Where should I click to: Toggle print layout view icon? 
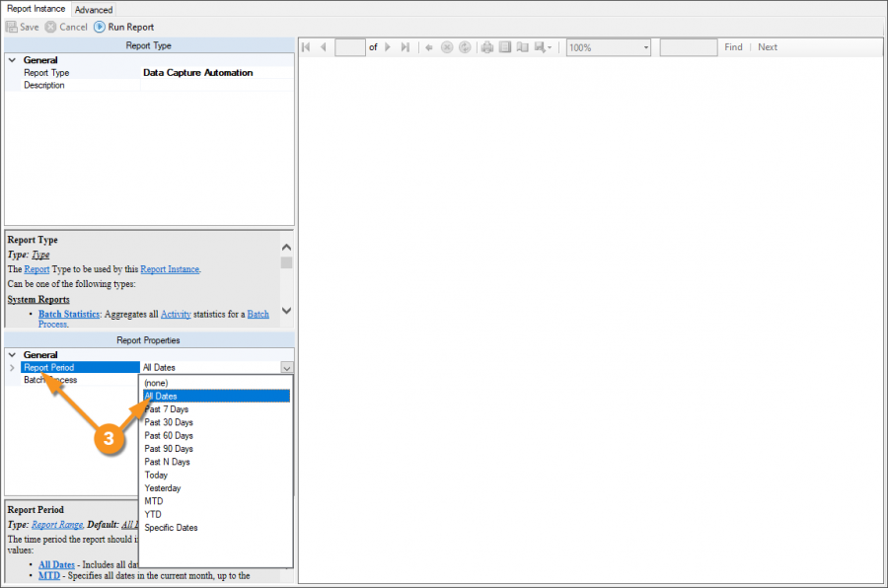[505, 47]
